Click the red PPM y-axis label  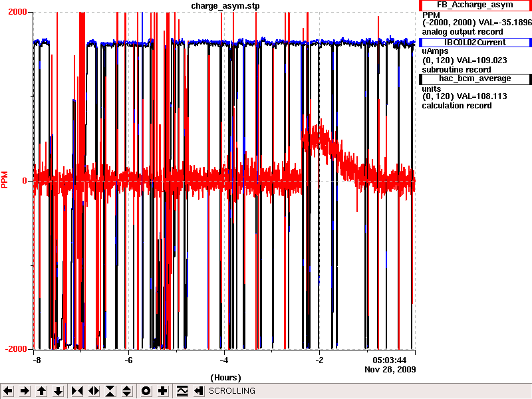(5, 180)
